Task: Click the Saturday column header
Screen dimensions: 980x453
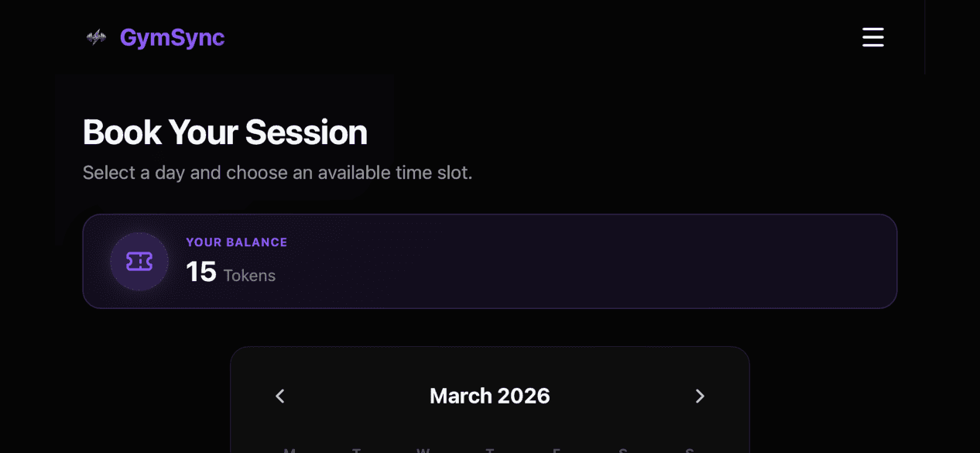Action: [x=622, y=450]
